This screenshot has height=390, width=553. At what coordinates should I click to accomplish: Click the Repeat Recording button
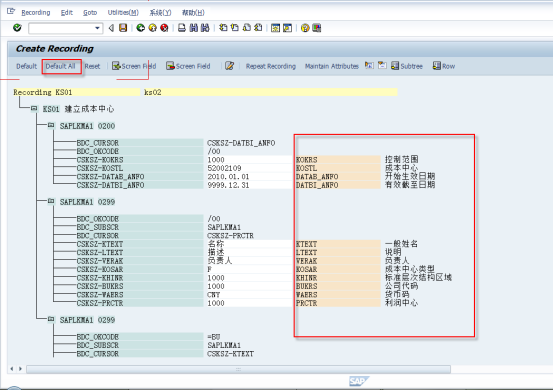(271, 66)
